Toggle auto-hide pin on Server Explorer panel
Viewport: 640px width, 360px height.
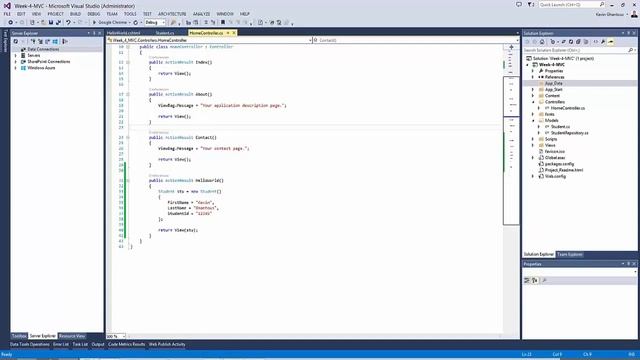click(x=94, y=33)
